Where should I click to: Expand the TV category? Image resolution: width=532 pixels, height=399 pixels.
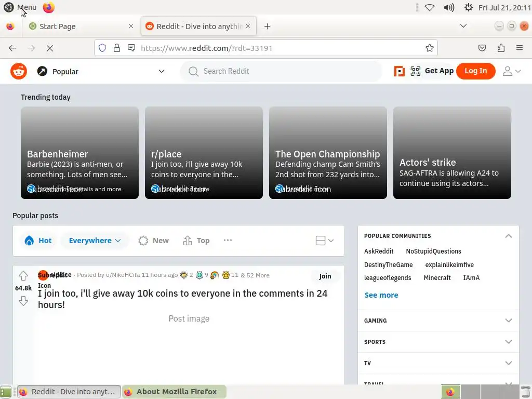point(438,363)
